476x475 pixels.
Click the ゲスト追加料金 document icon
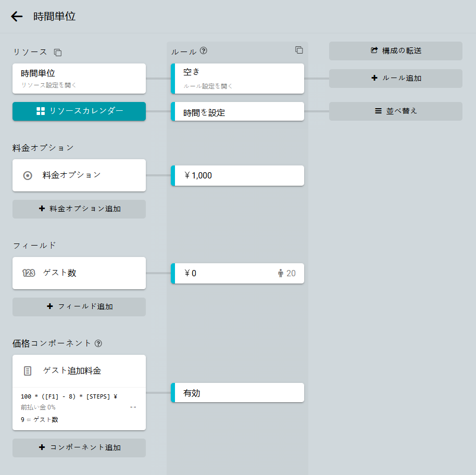click(x=28, y=371)
